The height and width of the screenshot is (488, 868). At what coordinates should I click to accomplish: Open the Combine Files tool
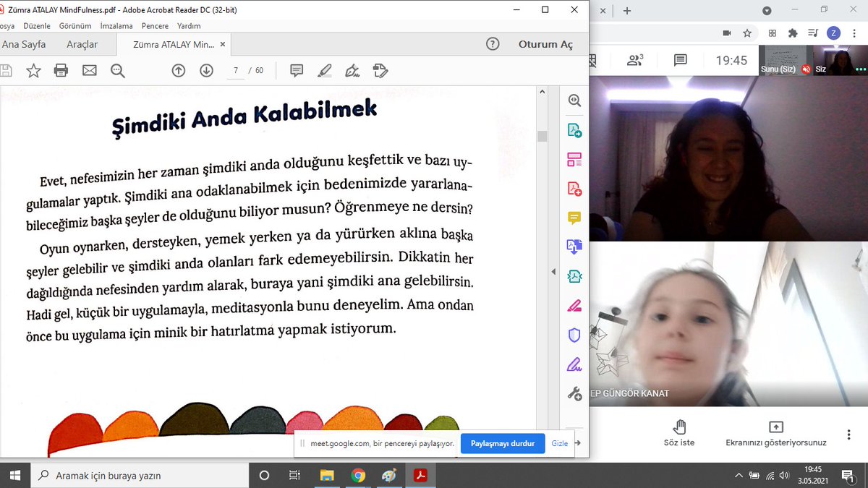[x=574, y=247]
